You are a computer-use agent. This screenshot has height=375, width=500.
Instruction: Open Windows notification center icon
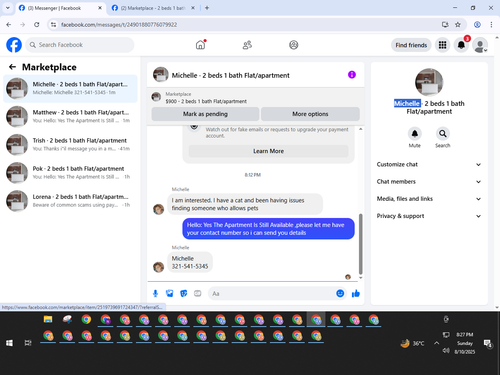point(488,343)
